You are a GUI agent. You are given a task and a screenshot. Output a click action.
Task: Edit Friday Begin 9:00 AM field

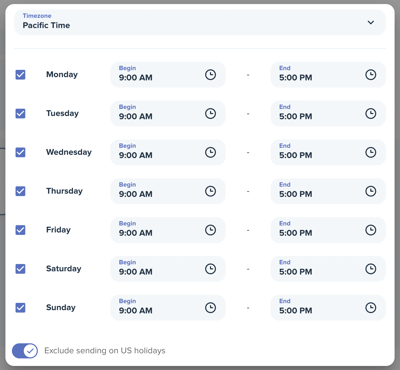point(168,230)
